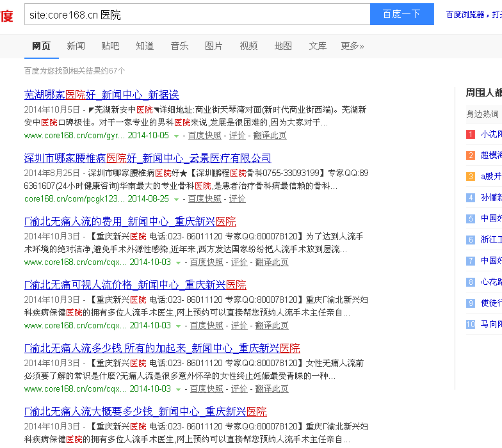Open the 芜湖哪家医院好 result title
The width and height of the screenshot is (502, 448).
pos(101,95)
